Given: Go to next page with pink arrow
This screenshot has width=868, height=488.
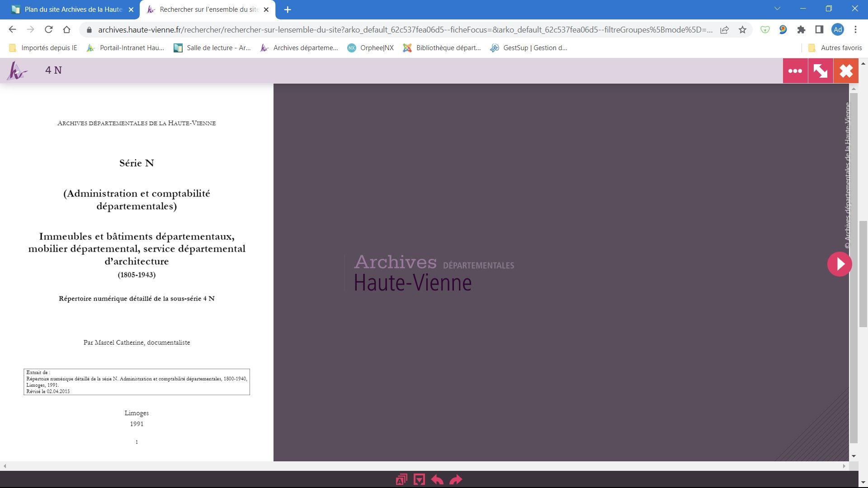Looking at the screenshot, I should [840, 264].
